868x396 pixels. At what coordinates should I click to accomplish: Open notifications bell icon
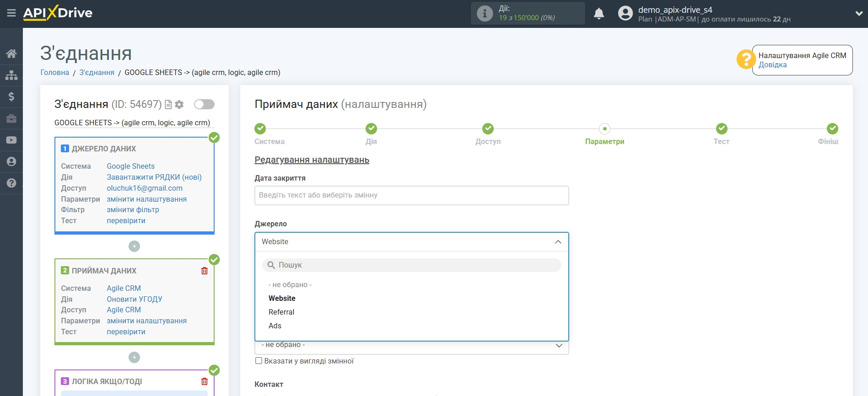(599, 13)
